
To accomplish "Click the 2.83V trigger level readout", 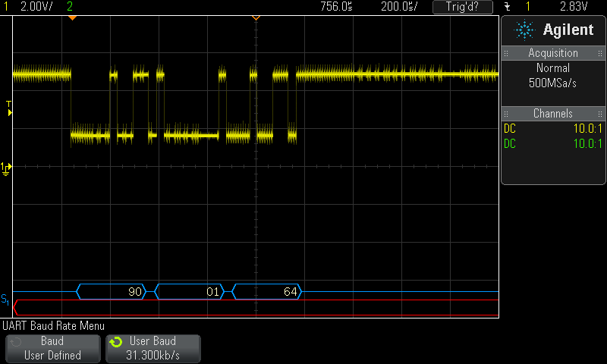I will (573, 7).
